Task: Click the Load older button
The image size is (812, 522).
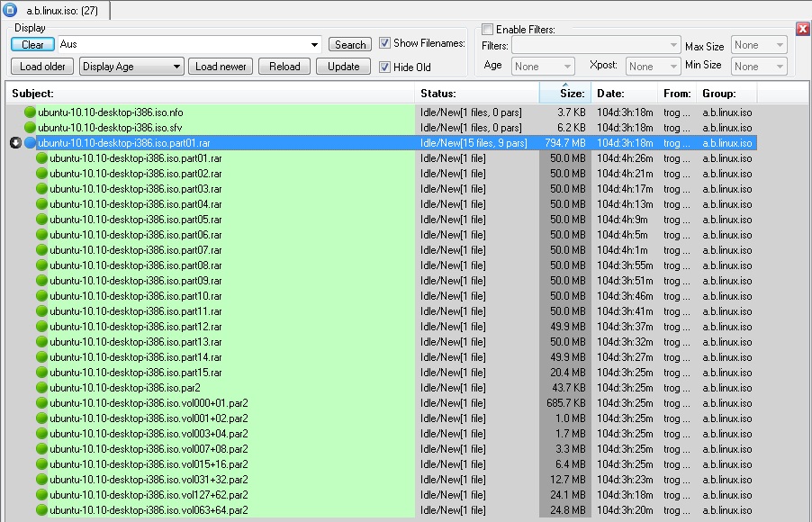Action: coord(42,67)
